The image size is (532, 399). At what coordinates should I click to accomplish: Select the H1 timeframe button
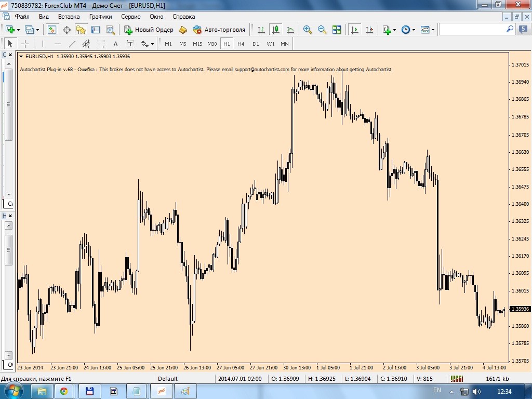227,44
